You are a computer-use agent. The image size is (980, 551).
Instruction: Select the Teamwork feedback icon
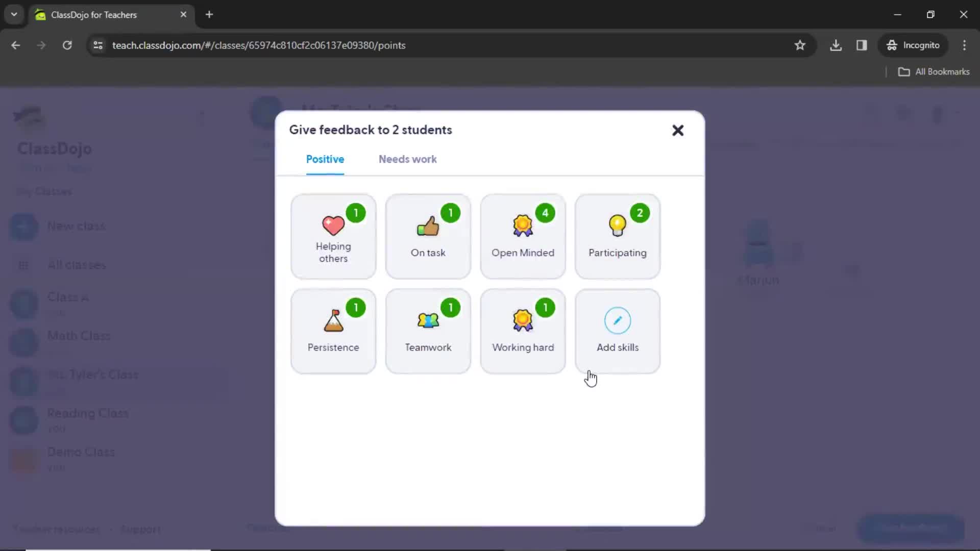pos(428,330)
